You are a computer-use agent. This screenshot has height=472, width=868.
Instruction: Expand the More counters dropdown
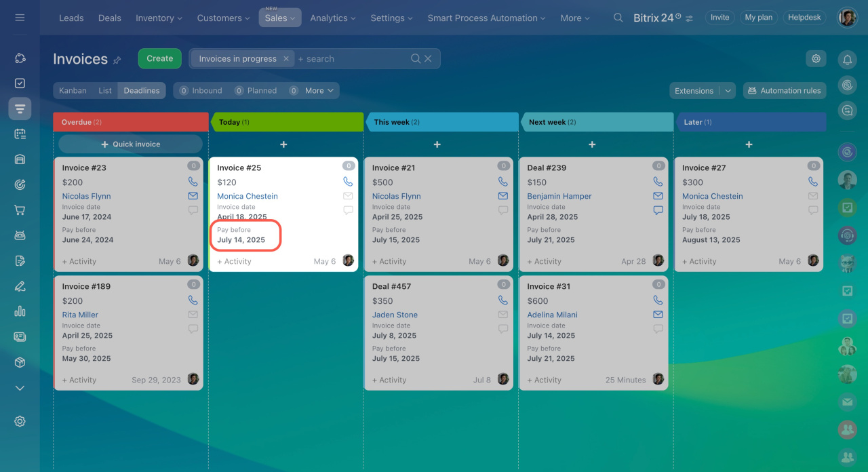[319, 90]
